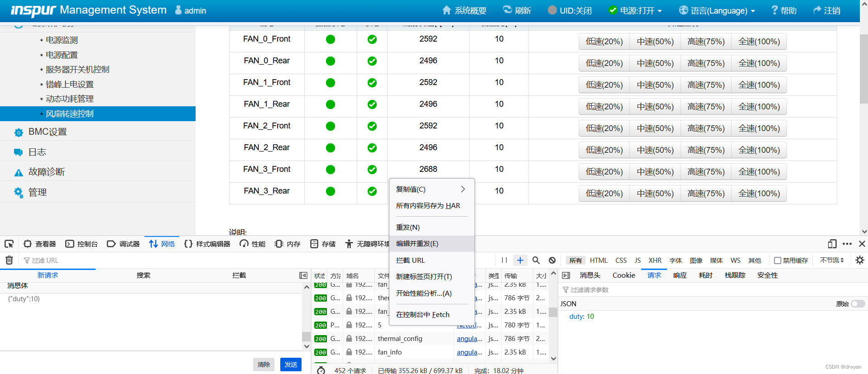Screen dimensions: 868x374
Task: Click the plus new request icon
Action: click(x=520, y=260)
